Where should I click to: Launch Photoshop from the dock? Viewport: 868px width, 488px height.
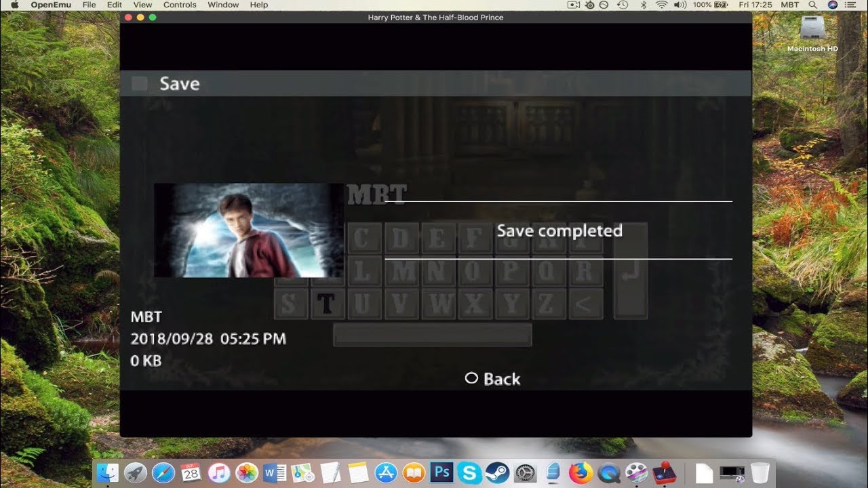click(x=441, y=472)
